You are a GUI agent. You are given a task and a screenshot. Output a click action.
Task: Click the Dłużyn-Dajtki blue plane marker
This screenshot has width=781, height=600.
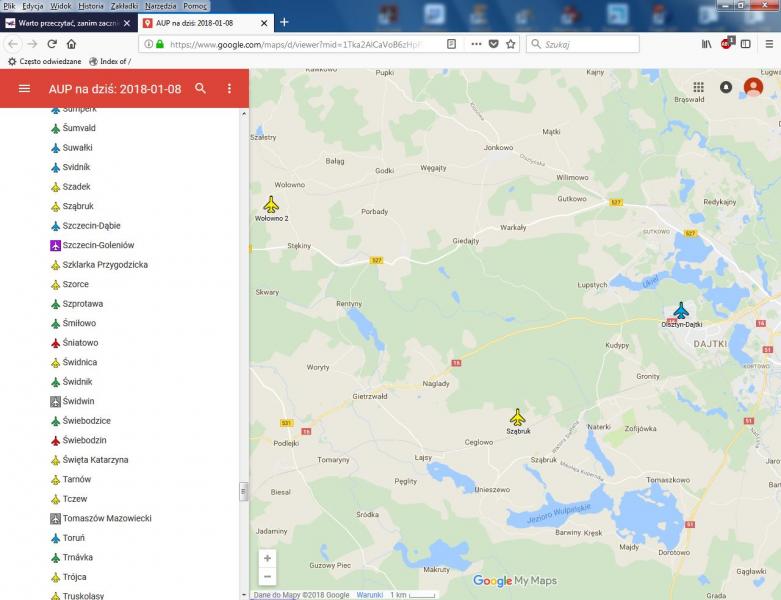click(681, 310)
